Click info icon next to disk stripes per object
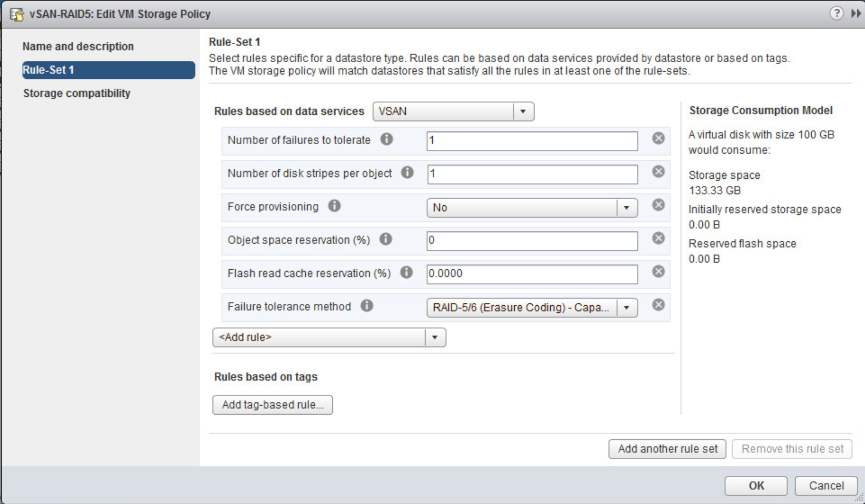This screenshot has height=504, width=865. [407, 173]
